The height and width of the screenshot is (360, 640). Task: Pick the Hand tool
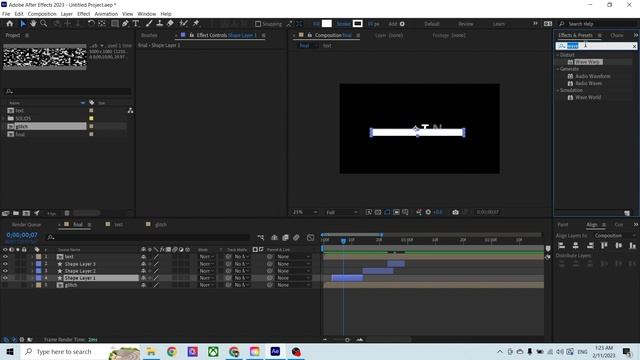tap(33, 24)
